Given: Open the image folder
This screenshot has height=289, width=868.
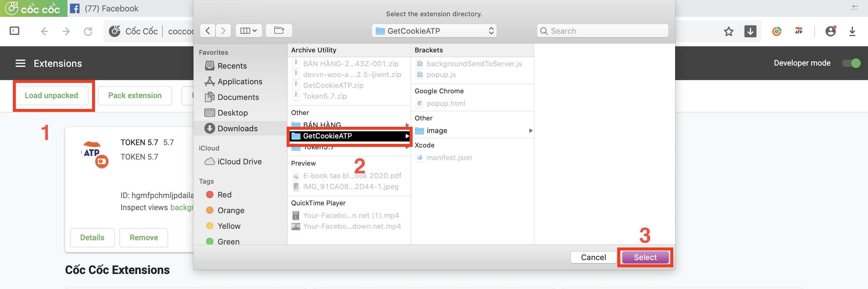Looking at the screenshot, I should point(472,131).
